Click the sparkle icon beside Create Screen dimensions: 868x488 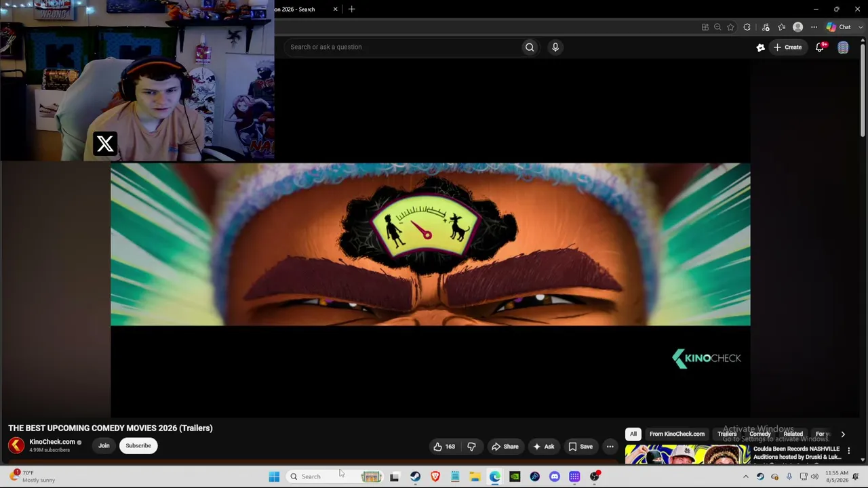point(761,47)
